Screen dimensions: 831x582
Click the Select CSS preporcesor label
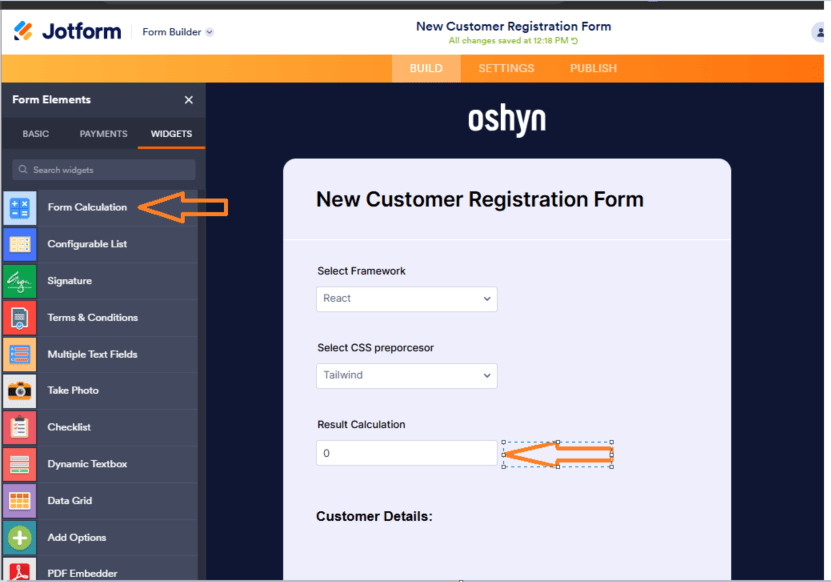coord(375,348)
